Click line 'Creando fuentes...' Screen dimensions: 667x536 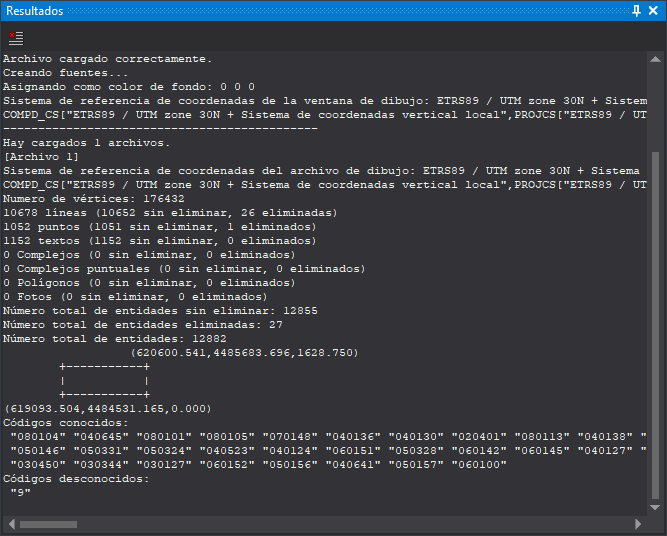[66, 73]
